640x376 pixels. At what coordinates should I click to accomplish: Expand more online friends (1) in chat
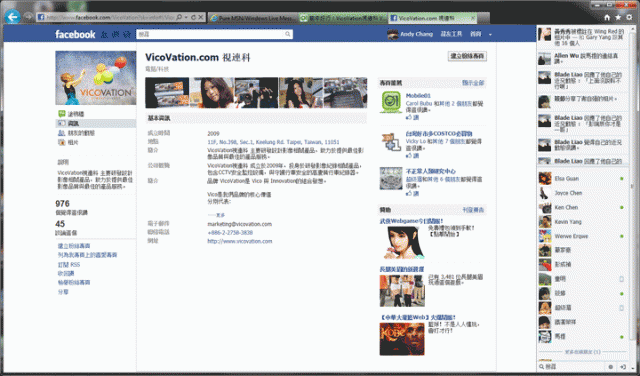582,352
